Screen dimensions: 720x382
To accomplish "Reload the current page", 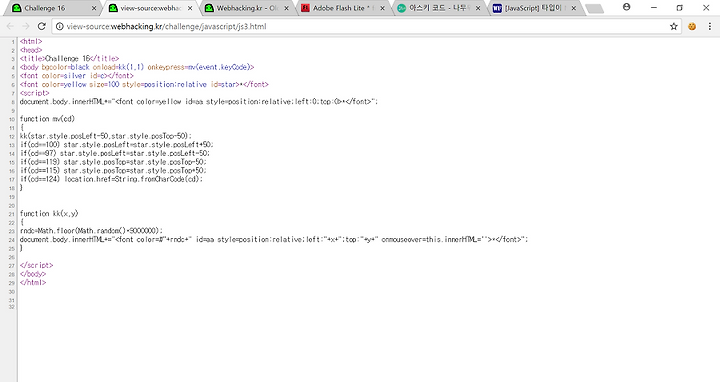I will click(x=41, y=27).
